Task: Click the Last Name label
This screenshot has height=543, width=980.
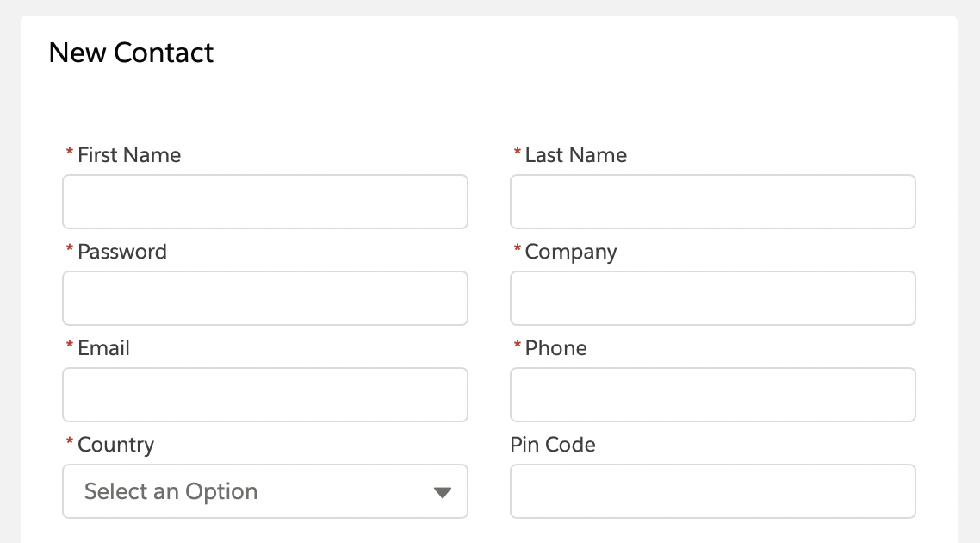Action: pyautogui.click(x=576, y=155)
